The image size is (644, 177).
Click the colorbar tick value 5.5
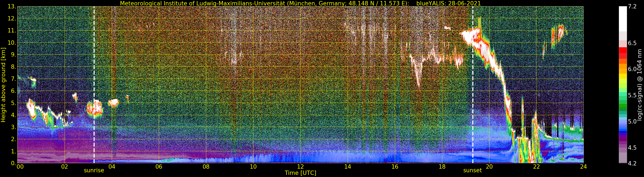tap(632, 95)
